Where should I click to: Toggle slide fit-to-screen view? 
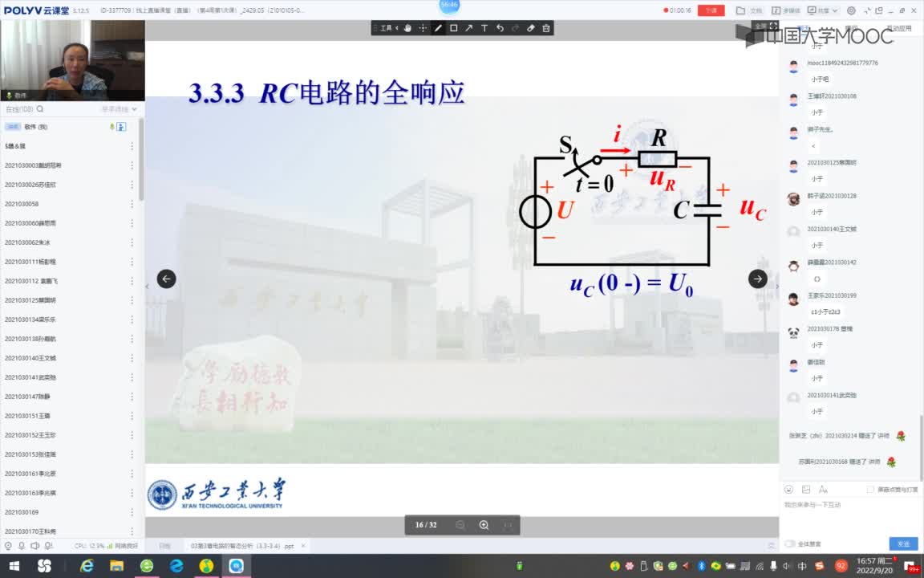(x=508, y=525)
